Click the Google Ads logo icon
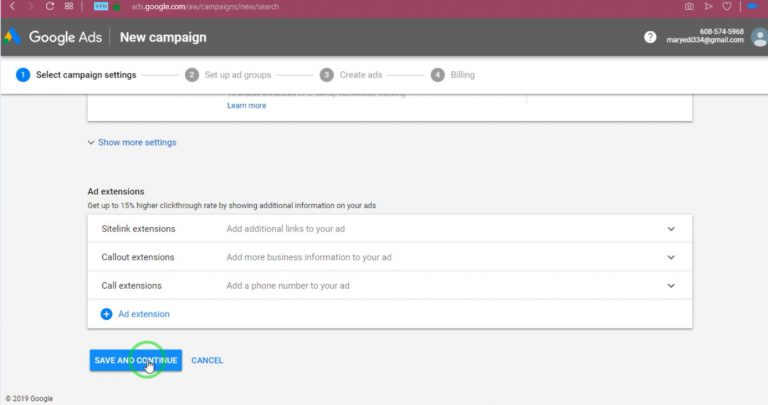The height and width of the screenshot is (405, 768). click(12, 37)
